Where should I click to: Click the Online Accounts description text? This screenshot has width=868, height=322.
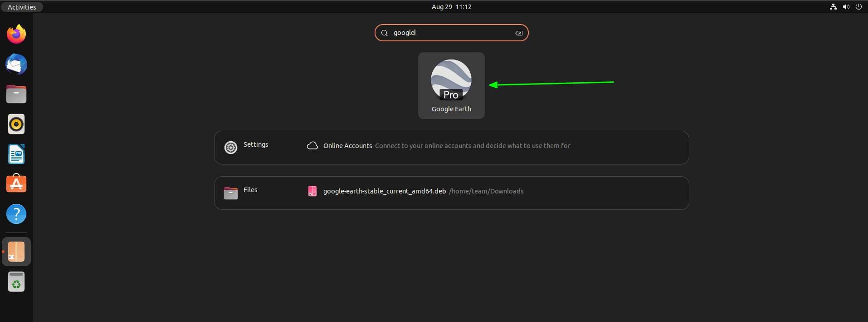(x=473, y=146)
